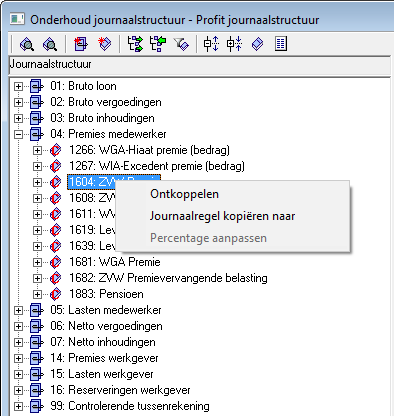This screenshot has height=416, width=394.
Task: Select the text 03: Bruto inhoudingen
Action: (x=102, y=118)
